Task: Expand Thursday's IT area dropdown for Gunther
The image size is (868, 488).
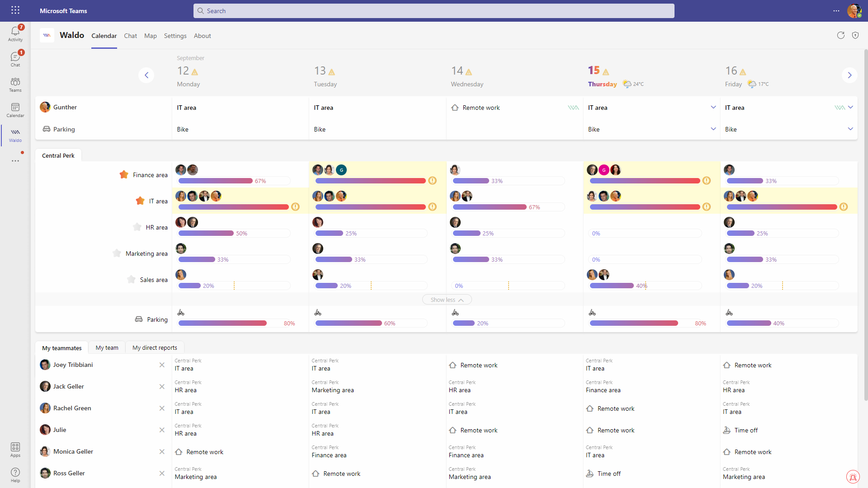Action: tap(713, 107)
